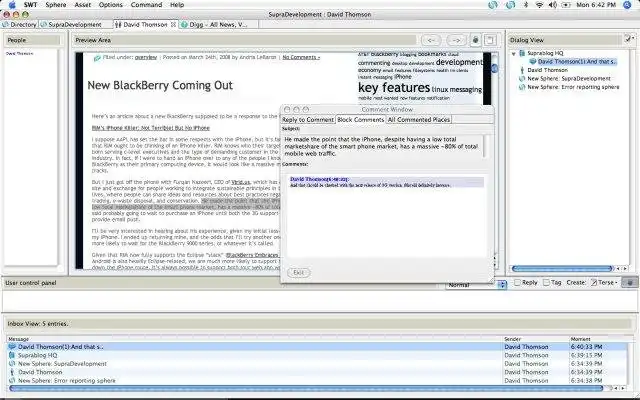This screenshot has height=400, width=640.
Task: Open the Dialog View checkmark dropdown
Action: tap(629, 39)
